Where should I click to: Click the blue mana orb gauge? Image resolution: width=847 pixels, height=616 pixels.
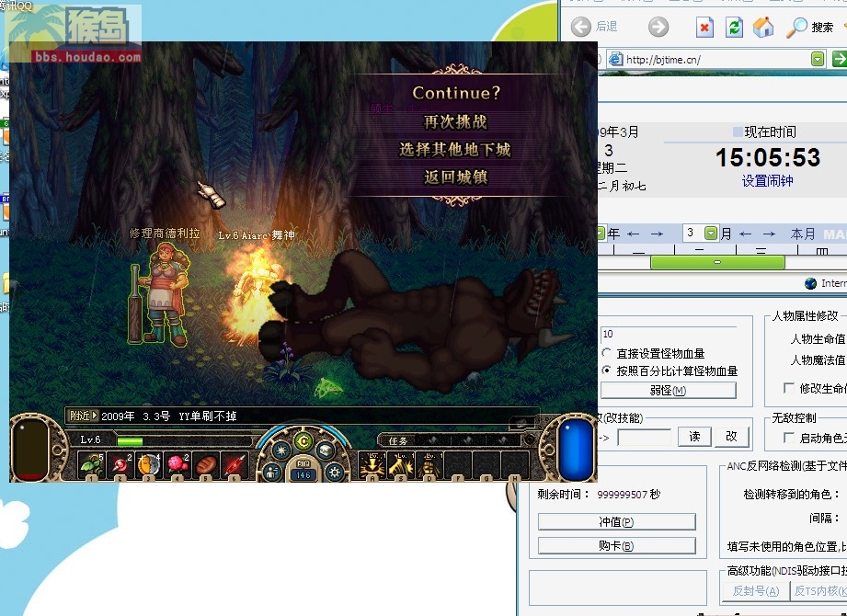click(x=576, y=450)
